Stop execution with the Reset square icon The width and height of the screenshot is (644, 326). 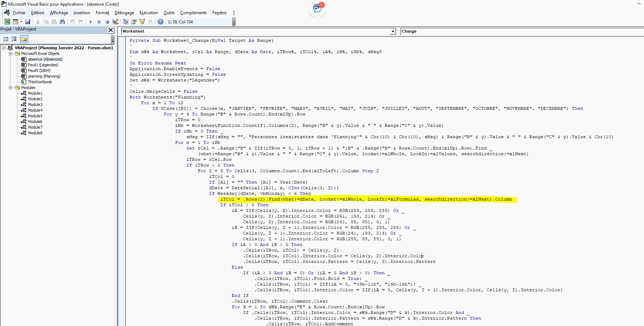(107, 22)
